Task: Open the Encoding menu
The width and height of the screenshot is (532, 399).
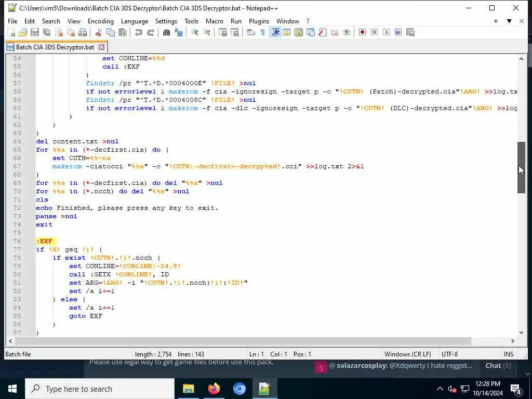Action: point(101,21)
